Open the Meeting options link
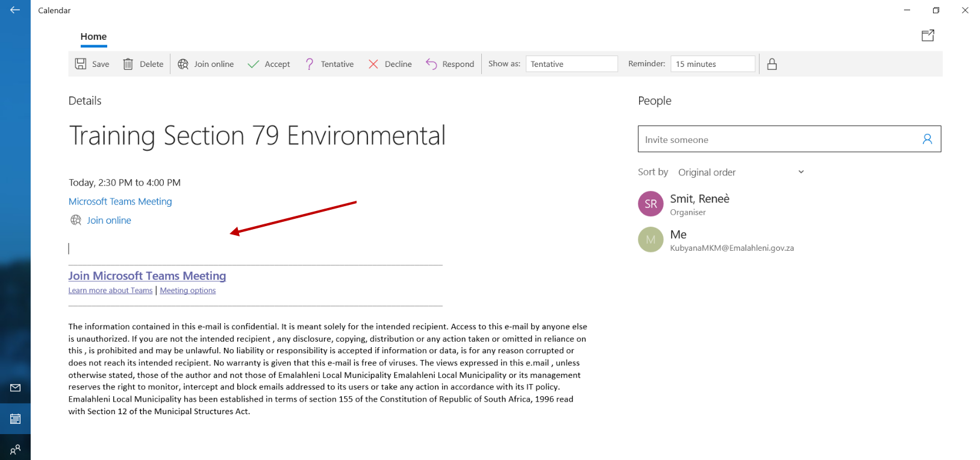The image size is (980, 460). (188, 291)
